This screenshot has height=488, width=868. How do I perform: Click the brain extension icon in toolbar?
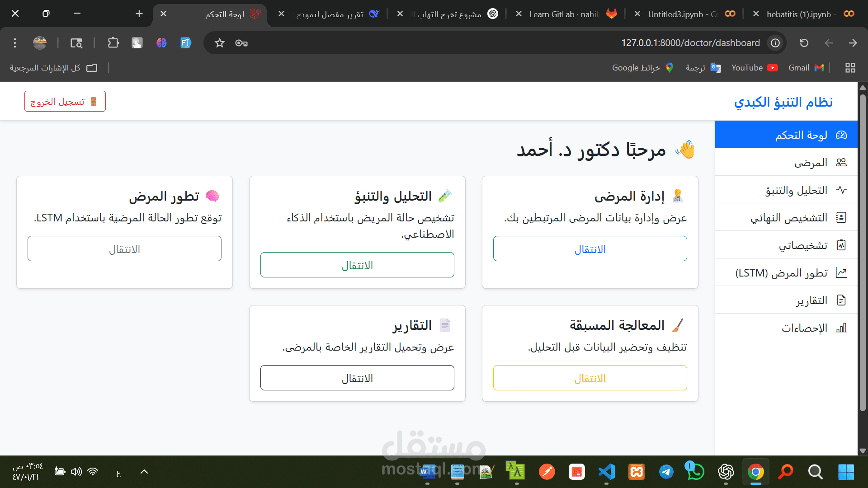161,43
